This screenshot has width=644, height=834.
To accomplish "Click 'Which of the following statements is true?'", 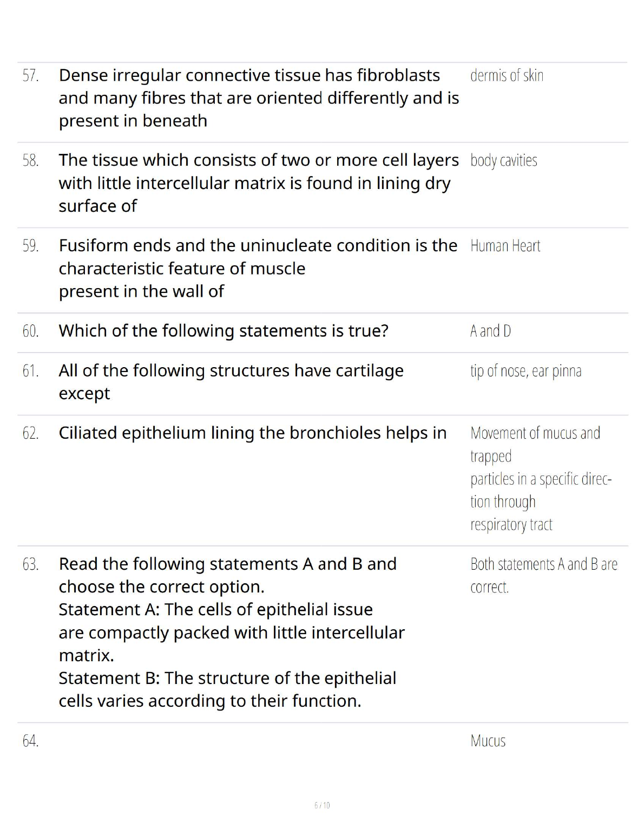I will point(223,331).
